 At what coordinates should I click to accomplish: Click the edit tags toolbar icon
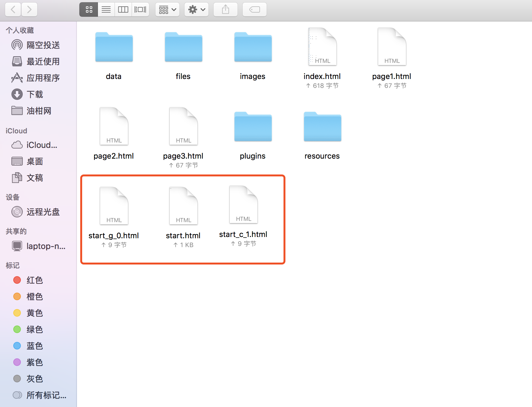255,9
